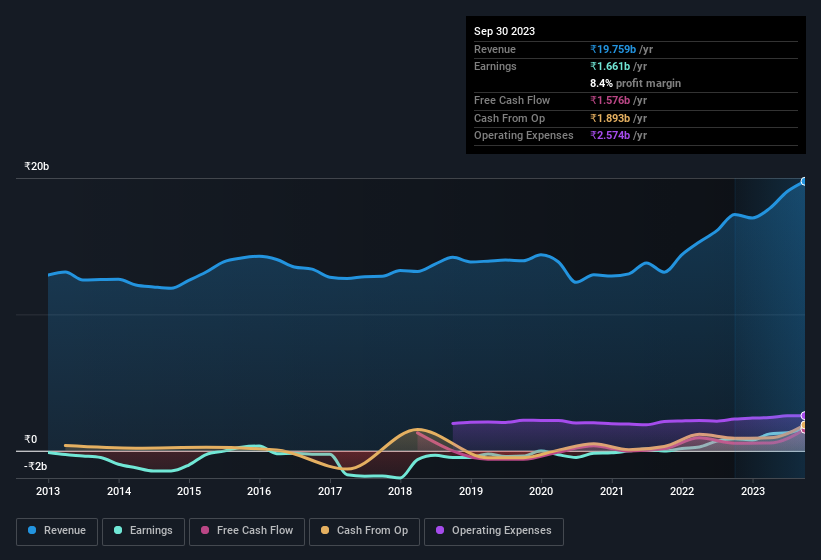
Task: Click the 2018 x-axis label
Action: point(400,491)
